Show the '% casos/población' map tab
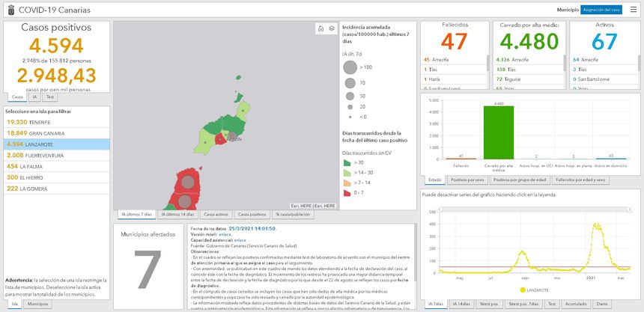This screenshot has height=312, width=644. [x=291, y=215]
